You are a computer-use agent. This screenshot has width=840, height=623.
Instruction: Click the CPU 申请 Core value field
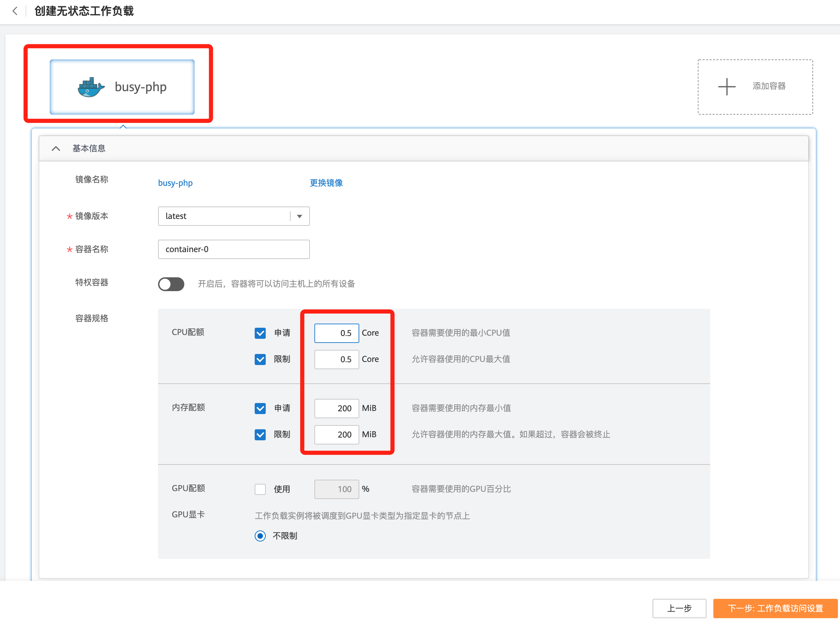[x=336, y=333]
